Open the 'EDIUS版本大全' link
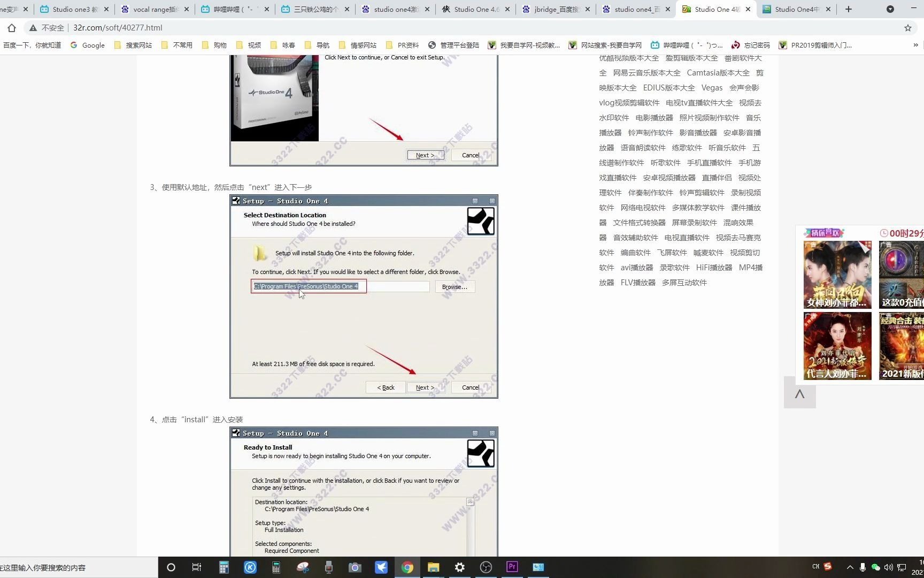Viewport: 924px width, 578px height. [x=669, y=88]
